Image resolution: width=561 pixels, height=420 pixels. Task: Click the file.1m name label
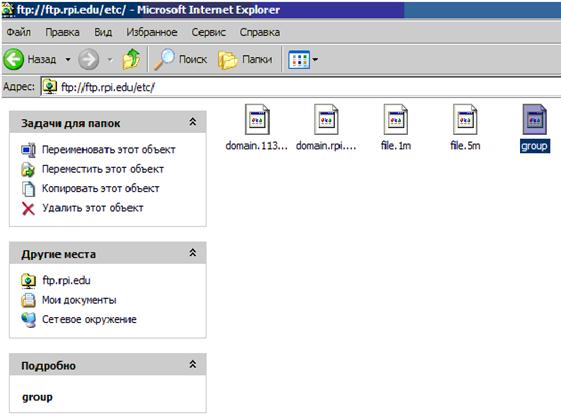pos(396,146)
